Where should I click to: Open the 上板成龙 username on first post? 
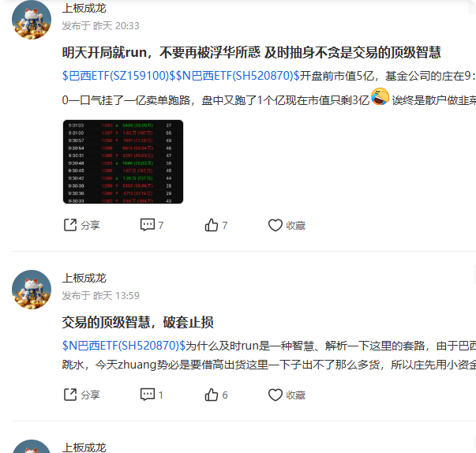point(84,8)
